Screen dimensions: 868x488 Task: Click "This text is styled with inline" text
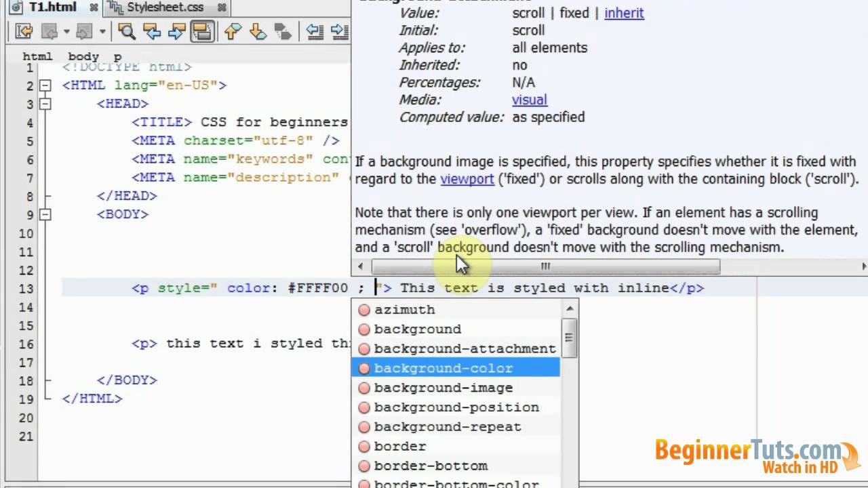[534, 288]
